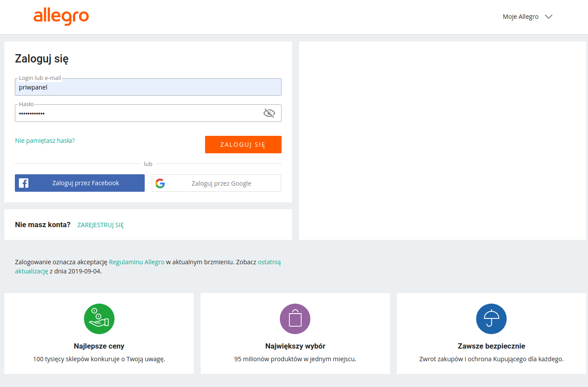Image resolution: width=588 pixels, height=387 pixels.
Task: Click the Facebook logo icon
Action: tap(24, 183)
